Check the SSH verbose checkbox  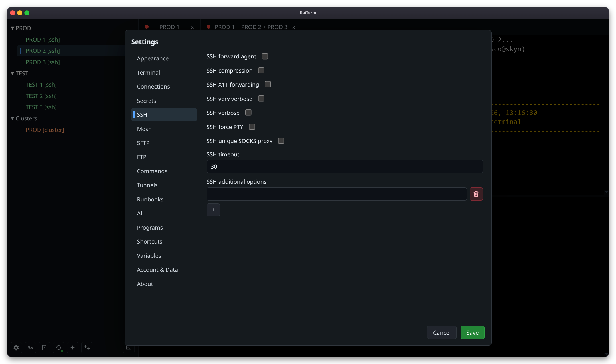point(248,113)
